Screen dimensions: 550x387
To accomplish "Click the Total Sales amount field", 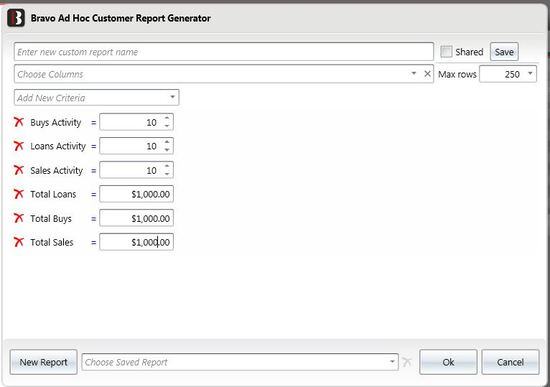I will 136,242.
